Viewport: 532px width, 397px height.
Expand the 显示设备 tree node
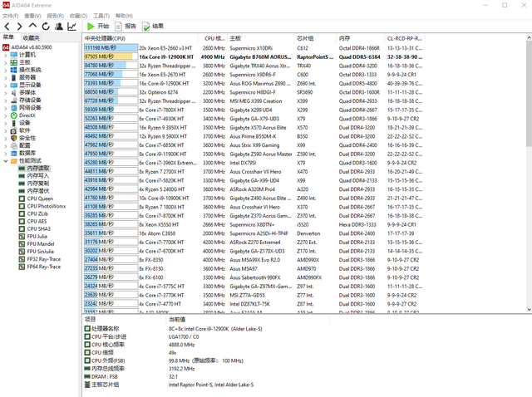click(6, 85)
